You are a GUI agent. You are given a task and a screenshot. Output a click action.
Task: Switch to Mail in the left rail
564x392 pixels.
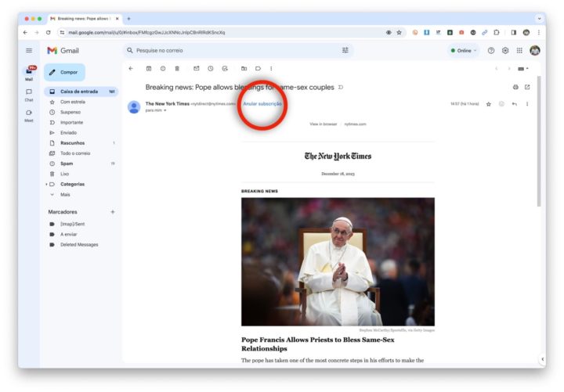(29, 74)
